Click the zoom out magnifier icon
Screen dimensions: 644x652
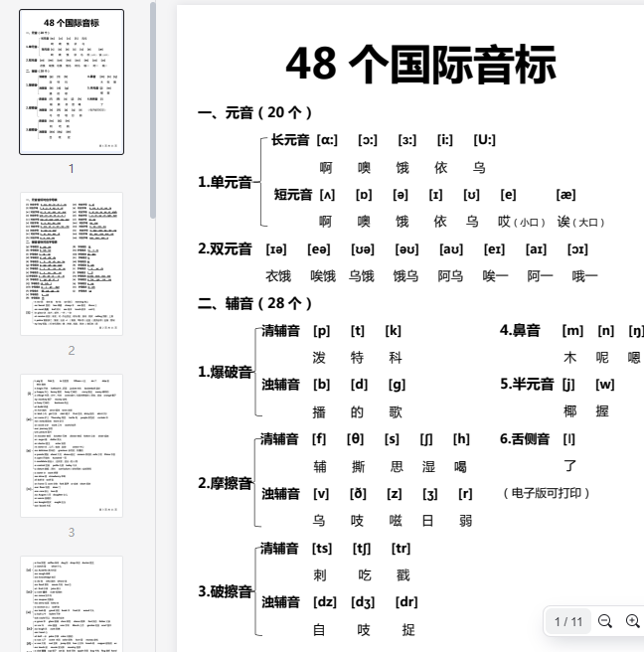tap(604, 621)
